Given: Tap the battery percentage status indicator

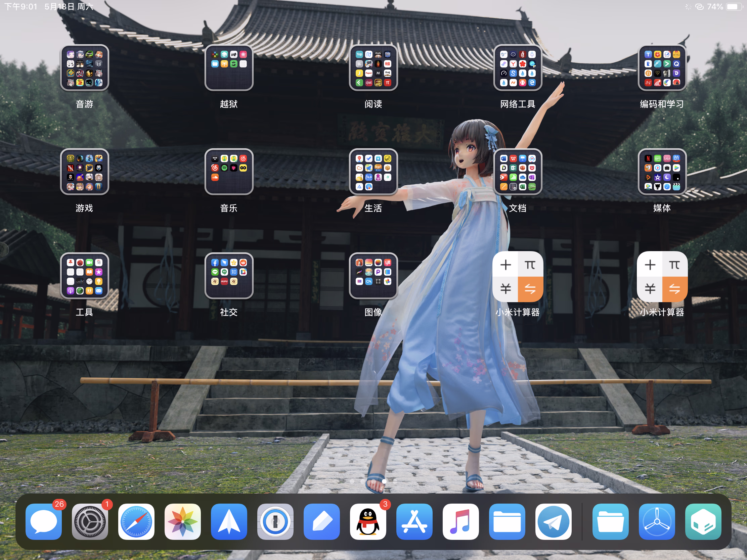Looking at the screenshot, I should point(714,7).
